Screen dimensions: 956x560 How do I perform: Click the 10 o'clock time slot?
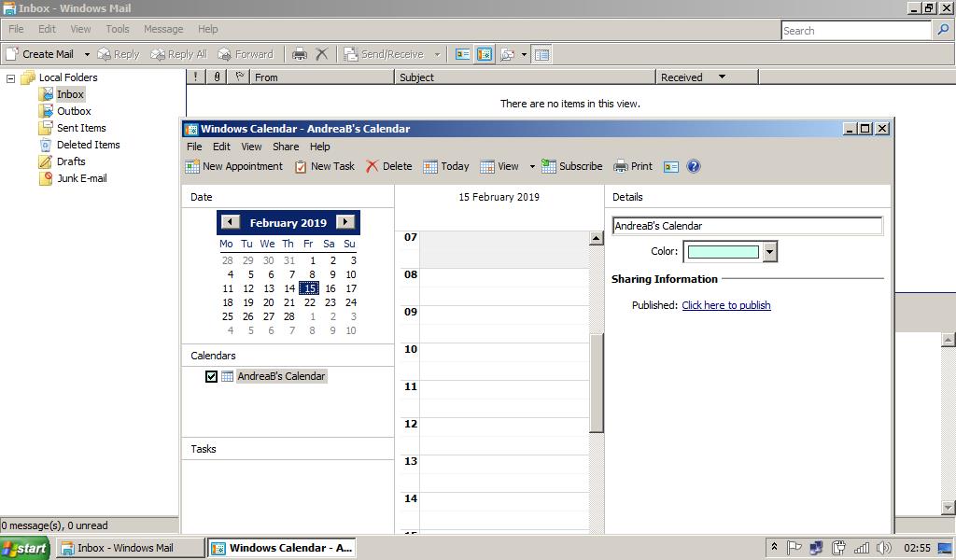pyautogui.click(x=503, y=361)
